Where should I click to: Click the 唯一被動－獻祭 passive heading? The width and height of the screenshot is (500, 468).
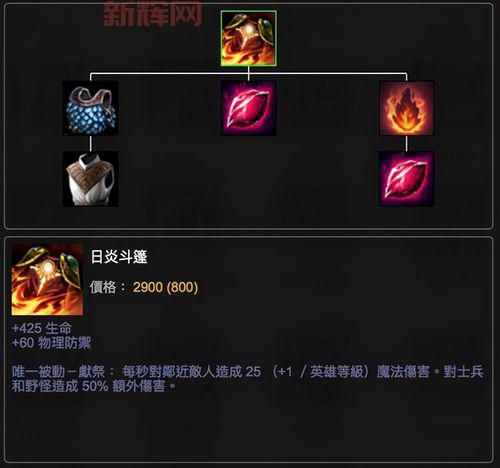click(x=58, y=372)
